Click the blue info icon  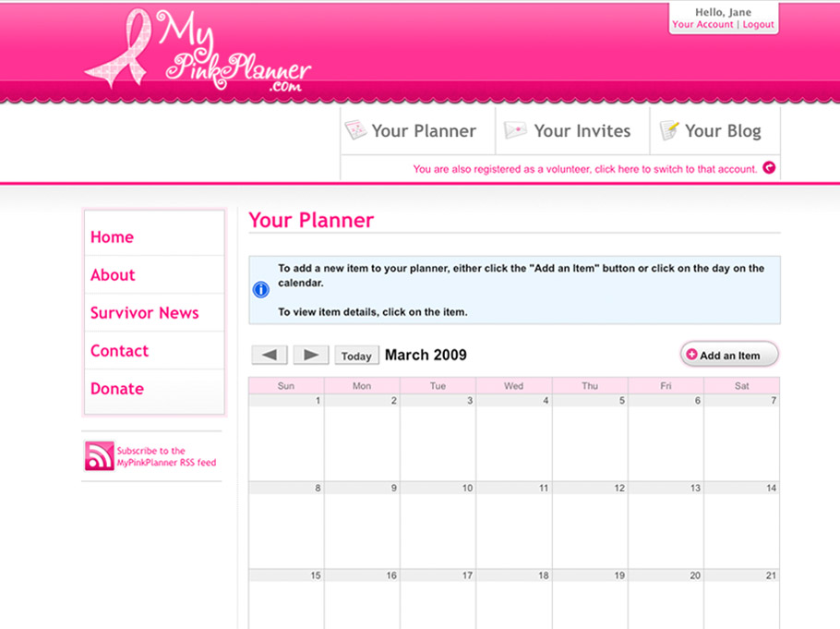click(x=261, y=290)
